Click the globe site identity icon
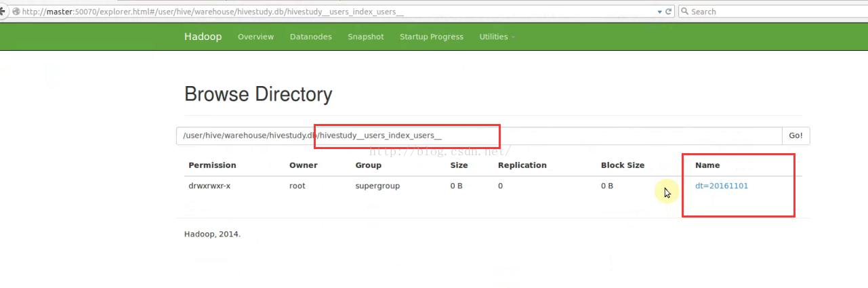 point(16,12)
